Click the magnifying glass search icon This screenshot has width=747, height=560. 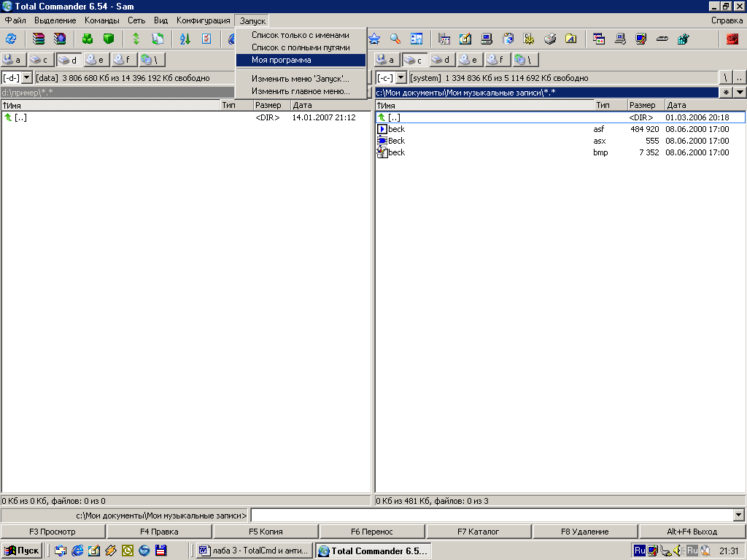pyautogui.click(x=395, y=39)
